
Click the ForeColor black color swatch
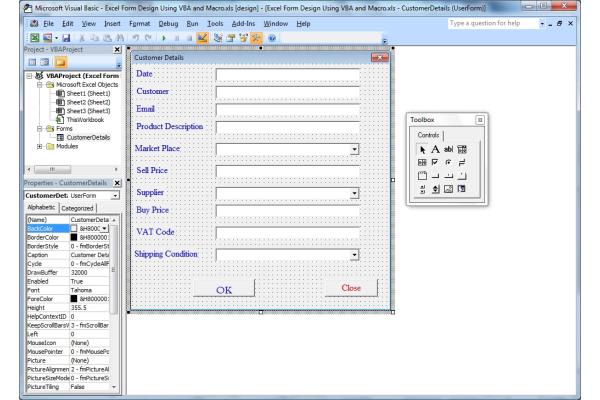(74, 299)
